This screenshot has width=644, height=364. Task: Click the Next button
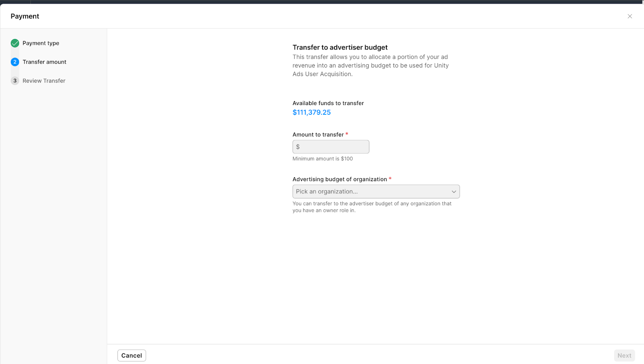[x=624, y=356]
